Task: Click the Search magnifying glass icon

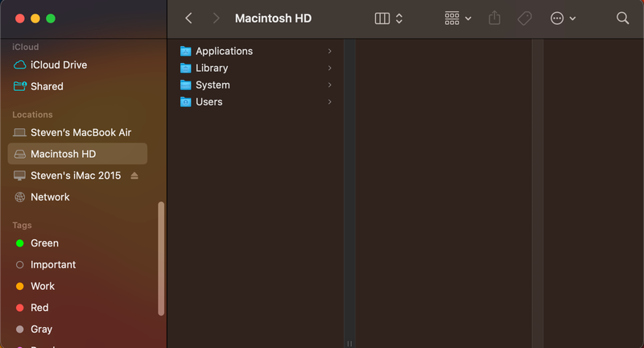Action: click(622, 18)
